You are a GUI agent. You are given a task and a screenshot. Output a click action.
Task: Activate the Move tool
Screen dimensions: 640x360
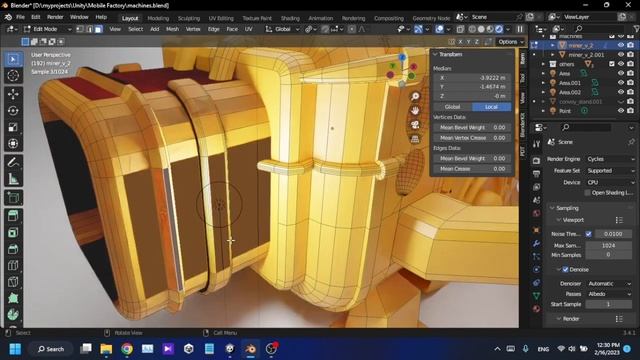13,94
